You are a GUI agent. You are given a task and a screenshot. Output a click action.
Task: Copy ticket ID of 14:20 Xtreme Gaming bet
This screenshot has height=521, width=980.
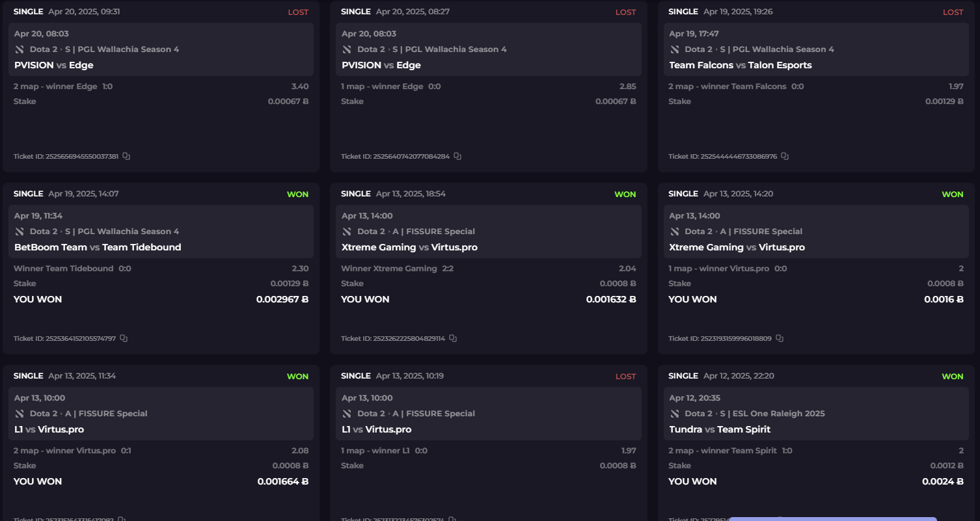(780, 338)
